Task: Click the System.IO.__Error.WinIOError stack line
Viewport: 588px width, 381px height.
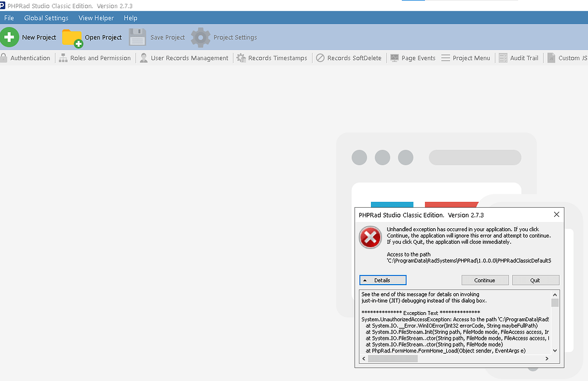Action: (451, 326)
